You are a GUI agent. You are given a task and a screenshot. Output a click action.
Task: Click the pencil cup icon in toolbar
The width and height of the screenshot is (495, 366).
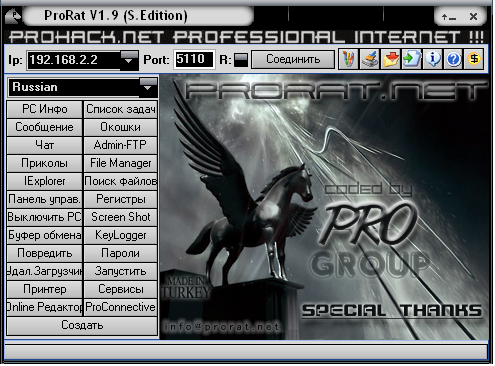tap(348, 59)
